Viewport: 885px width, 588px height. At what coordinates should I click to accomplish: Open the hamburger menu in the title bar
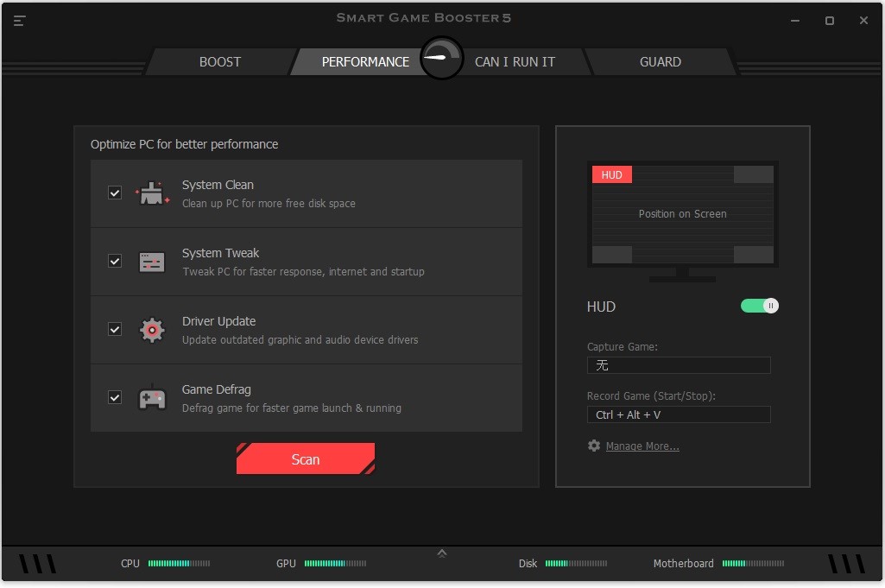pyautogui.click(x=19, y=21)
